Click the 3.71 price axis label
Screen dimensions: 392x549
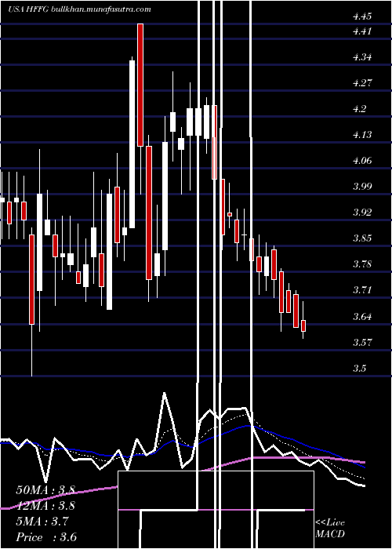point(362,290)
